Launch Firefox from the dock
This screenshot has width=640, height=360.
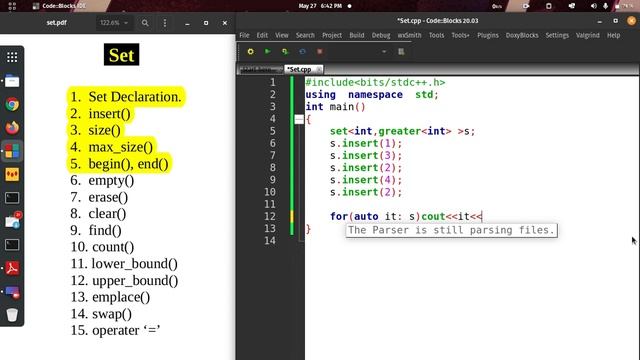pos(12,128)
